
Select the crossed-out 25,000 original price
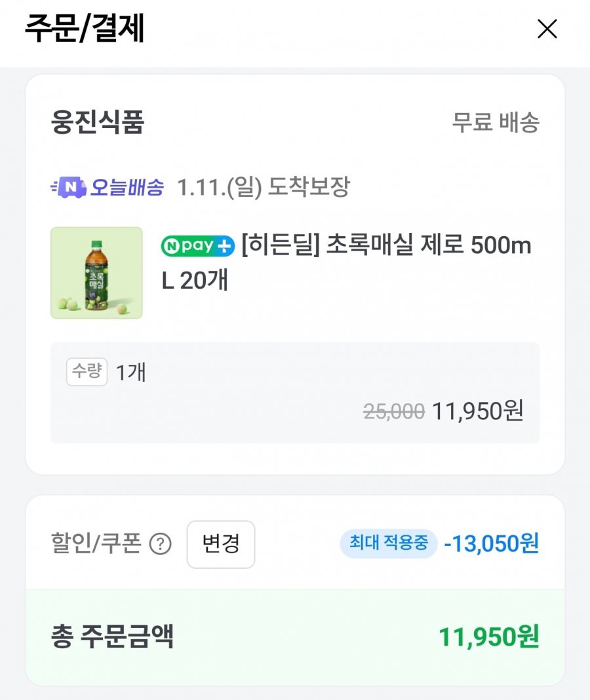pyautogui.click(x=394, y=411)
